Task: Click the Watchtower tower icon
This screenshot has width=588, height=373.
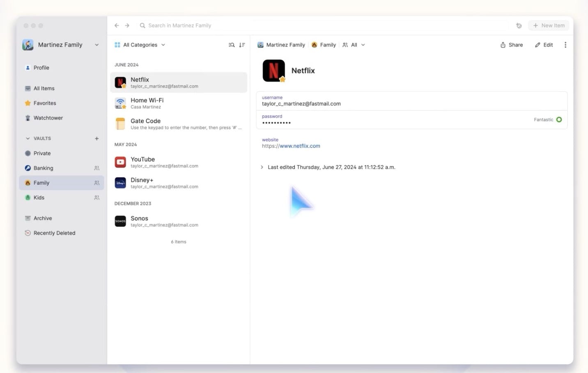Action: (28, 118)
